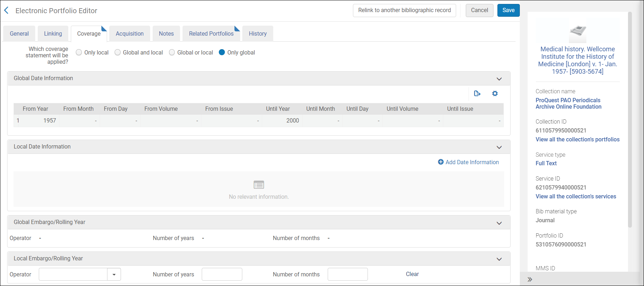
Task: Collapse the Global Embargo/Rolling Year section
Action: tap(499, 223)
